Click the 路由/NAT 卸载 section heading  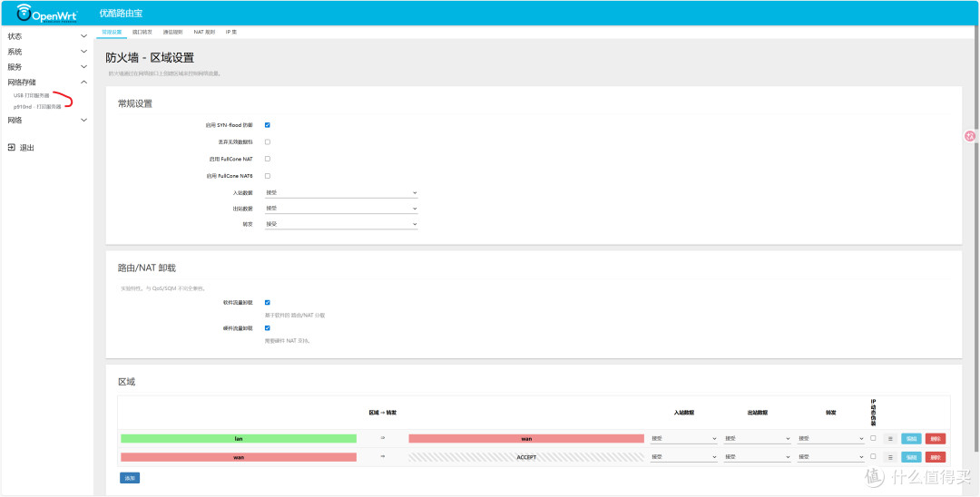147,268
